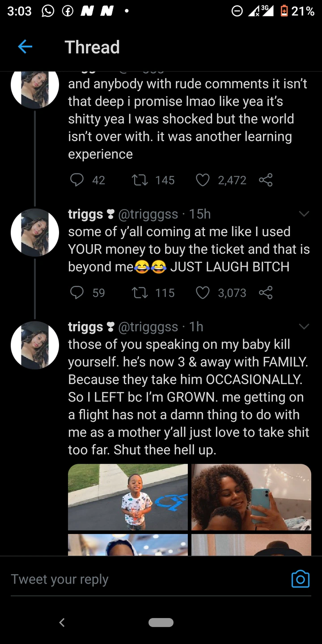
Task: Expand options for the 1h tweet
Action: [304, 327]
